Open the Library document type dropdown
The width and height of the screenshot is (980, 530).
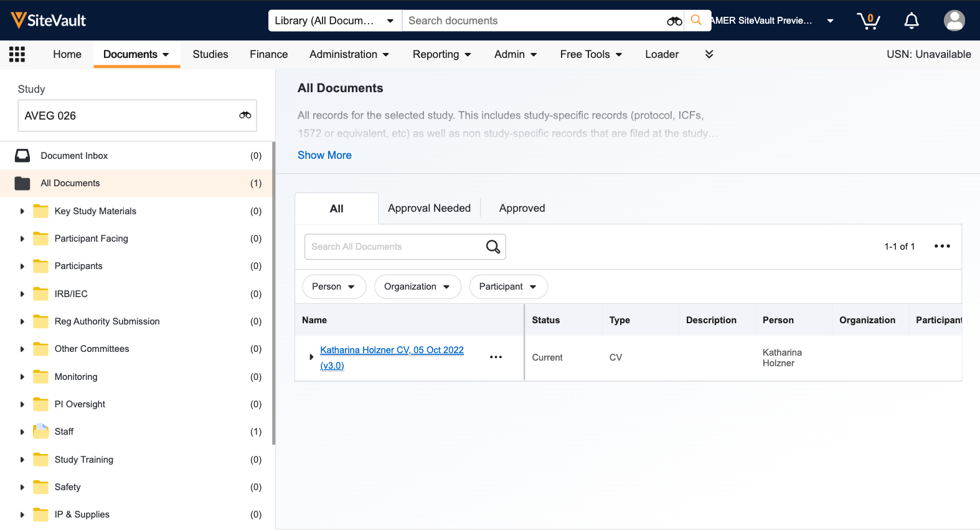[x=334, y=21]
